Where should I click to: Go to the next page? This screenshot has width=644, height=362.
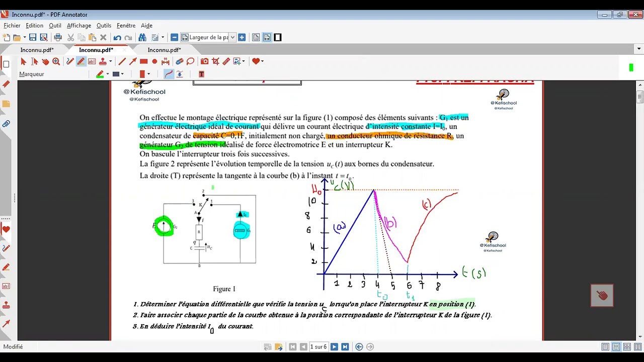pyautogui.click(x=334, y=347)
